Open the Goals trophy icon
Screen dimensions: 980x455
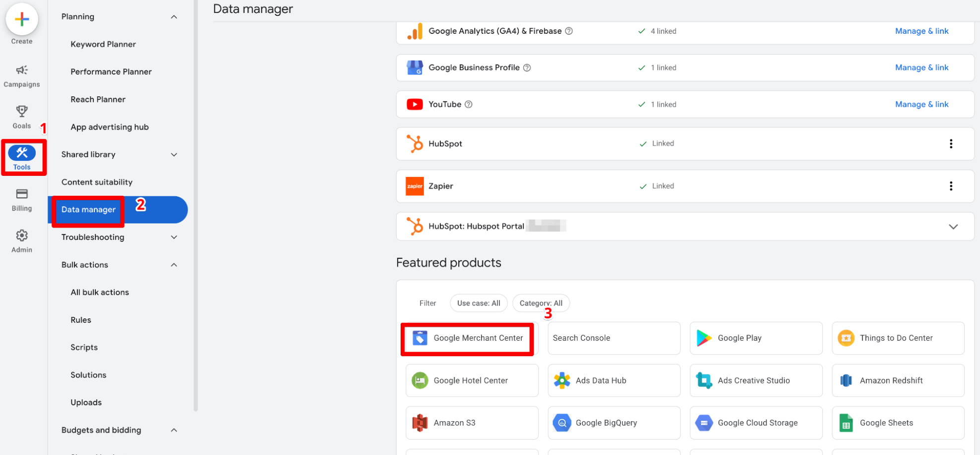22,111
